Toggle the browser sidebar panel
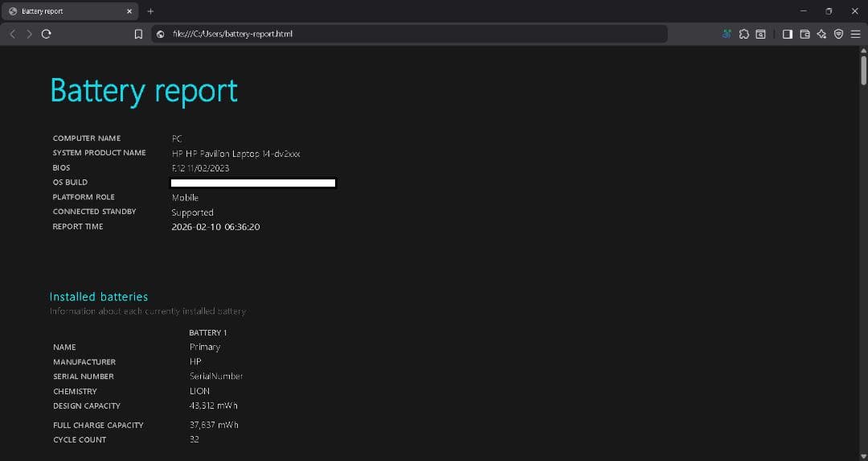 [x=788, y=34]
